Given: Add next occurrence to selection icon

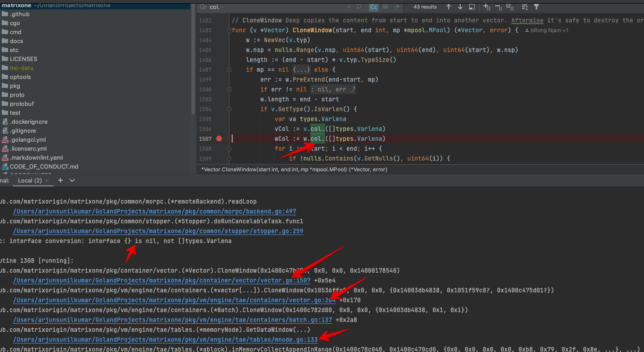Looking at the screenshot, I should coord(486,7).
